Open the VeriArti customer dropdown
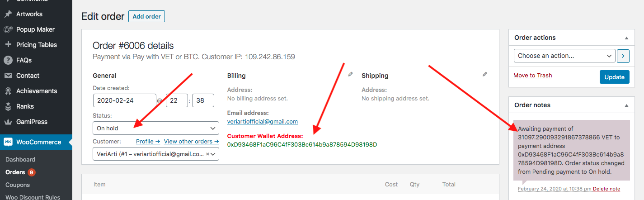Image resolution: width=644 pixels, height=200 pixels. [x=156, y=154]
